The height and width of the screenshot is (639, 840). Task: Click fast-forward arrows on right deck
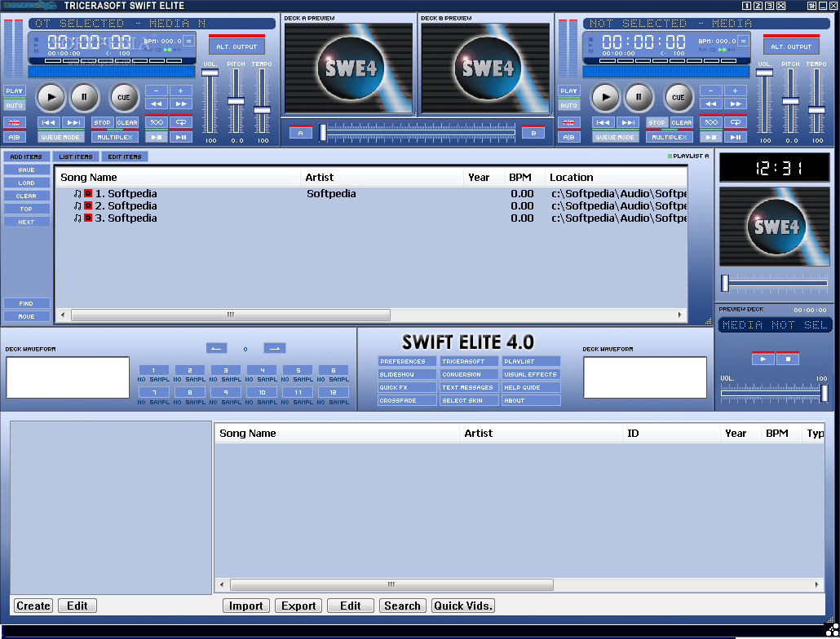735,104
